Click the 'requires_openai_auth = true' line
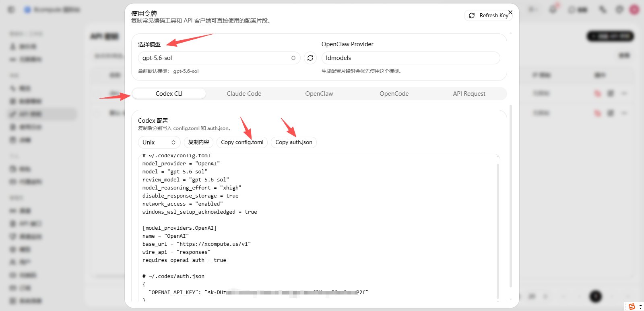Screen dimensions: 644x311 pyautogui.click(x=184, y=260)
